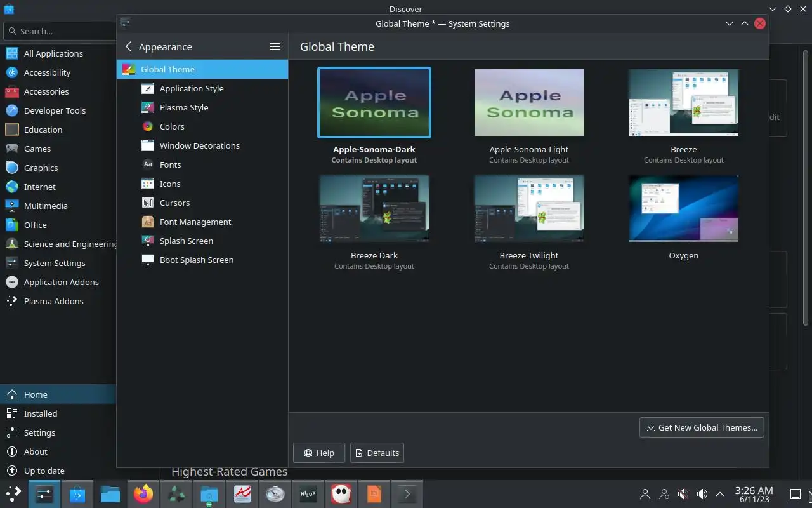Select the Breeze theme thumbnail
The width and height of the screenshot is (812, 508).
point(684,102)
